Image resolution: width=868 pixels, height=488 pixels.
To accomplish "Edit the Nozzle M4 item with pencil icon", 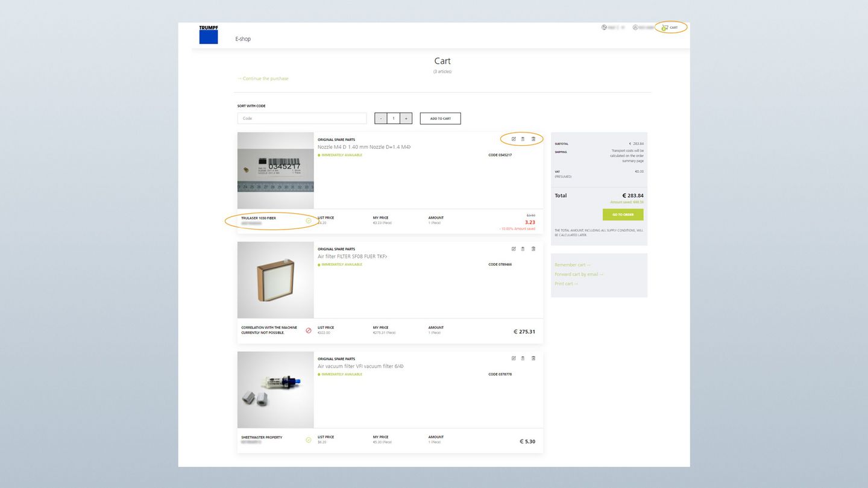I will (x=514, y=139).
